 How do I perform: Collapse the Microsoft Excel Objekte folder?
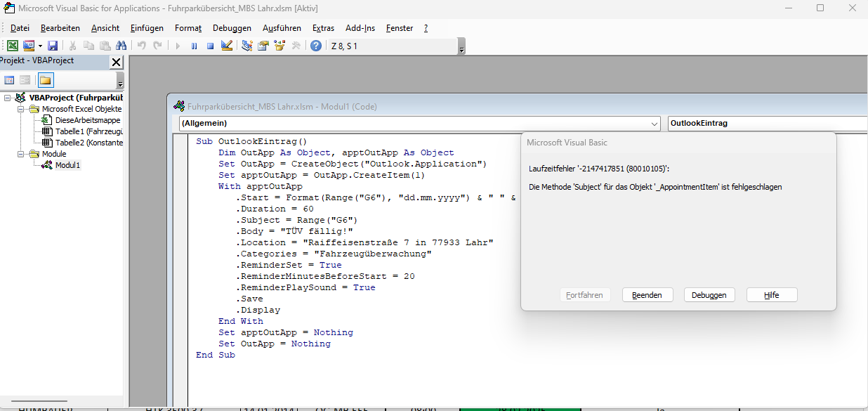(x=21, y=109)
